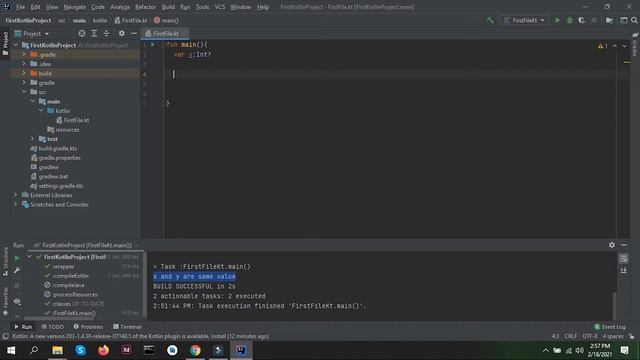Open the Event Log
Viewport: 640px width, 360px height.
[x=610, y=327]
